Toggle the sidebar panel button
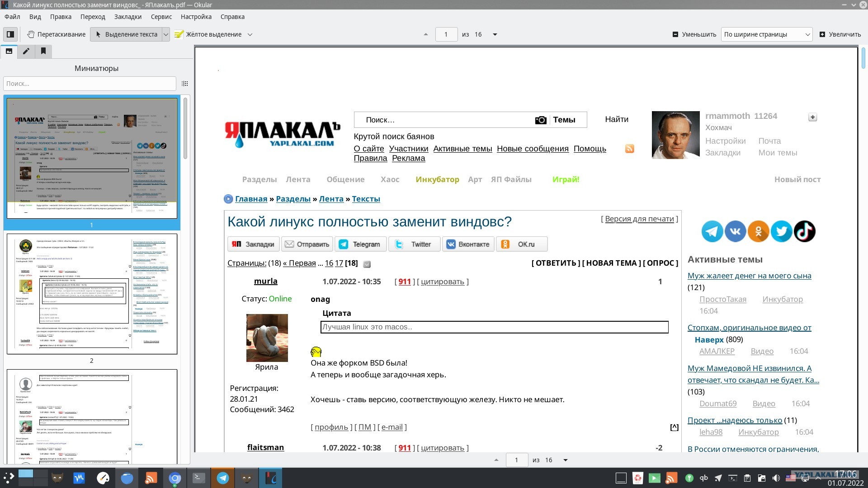Screen dimensions: 868x488 pyautogui.click(x=10, y=34)
